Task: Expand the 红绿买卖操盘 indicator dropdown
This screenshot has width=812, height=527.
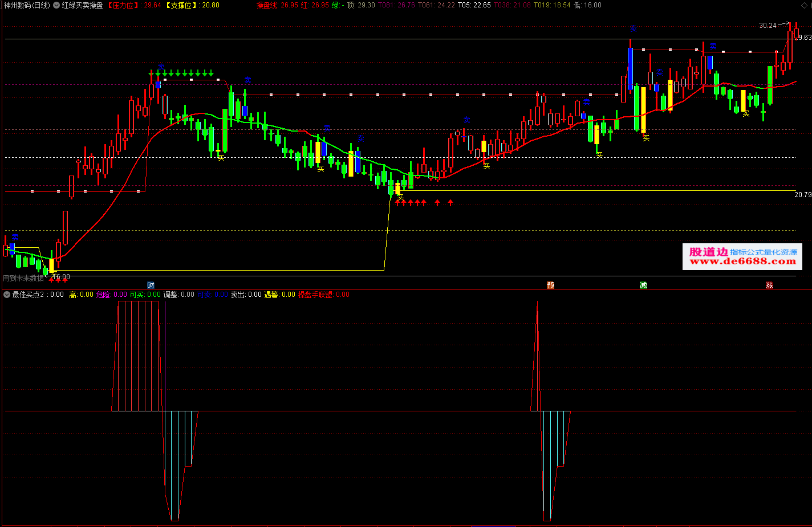Action: (x=56, y=5)
